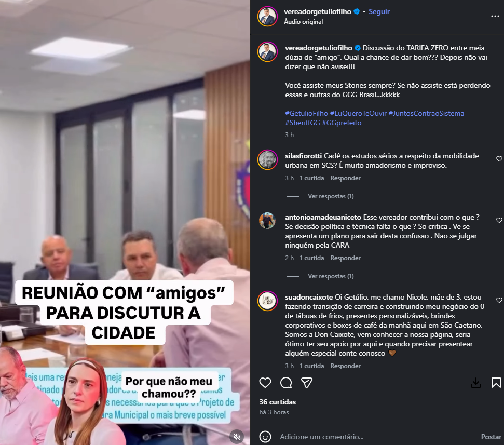The width and height of the screenshot is (504, 445).
Task: Like silasfiorotti's comment
Action: point(499,159)
